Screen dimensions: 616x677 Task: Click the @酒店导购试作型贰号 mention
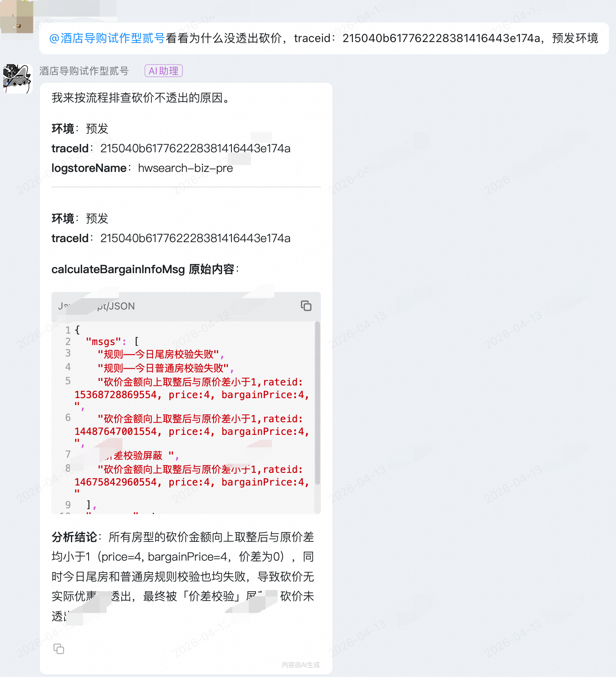pos(107,38)
